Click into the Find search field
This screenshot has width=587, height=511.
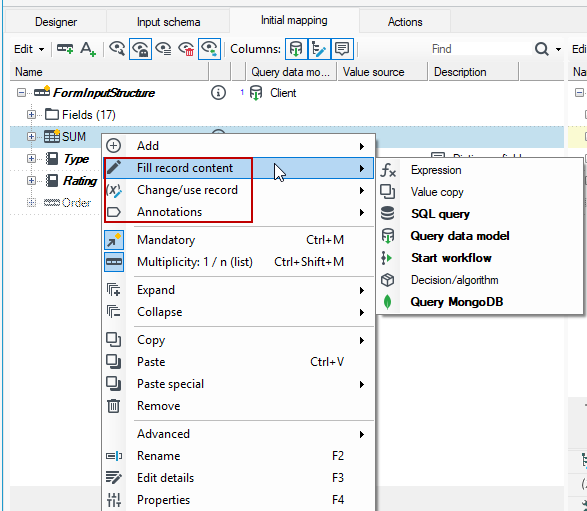click(x=480, y=49)
